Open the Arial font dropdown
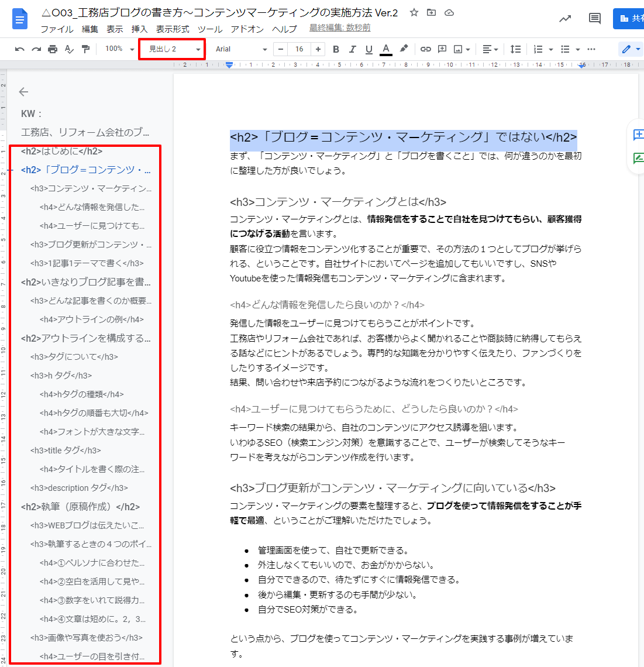 [x=240, y=49]
